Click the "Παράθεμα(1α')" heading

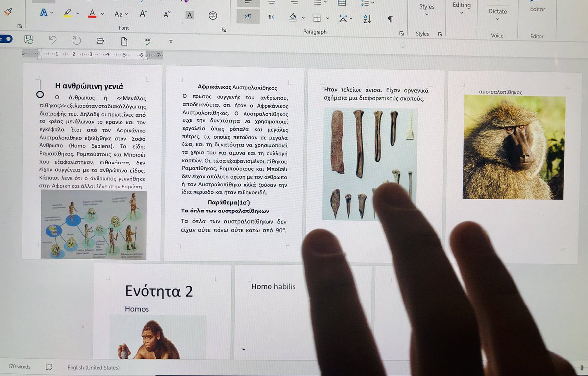pyautogui.click(x=229, y=202)
